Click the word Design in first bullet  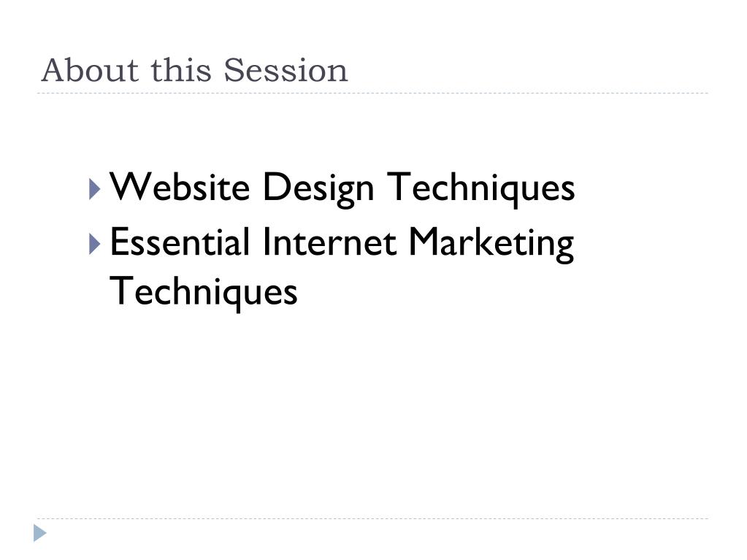pyautogui.click(x=318, y=188)
